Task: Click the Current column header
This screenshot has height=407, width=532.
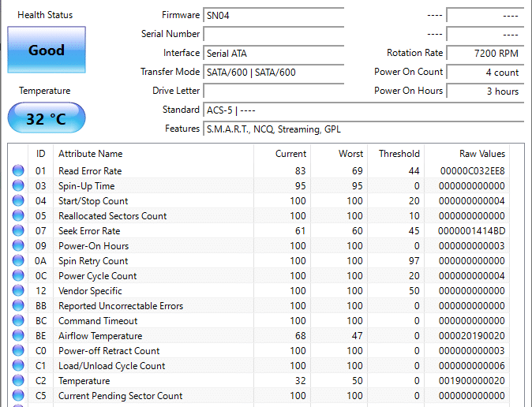Action: click(x=282, y=154)
